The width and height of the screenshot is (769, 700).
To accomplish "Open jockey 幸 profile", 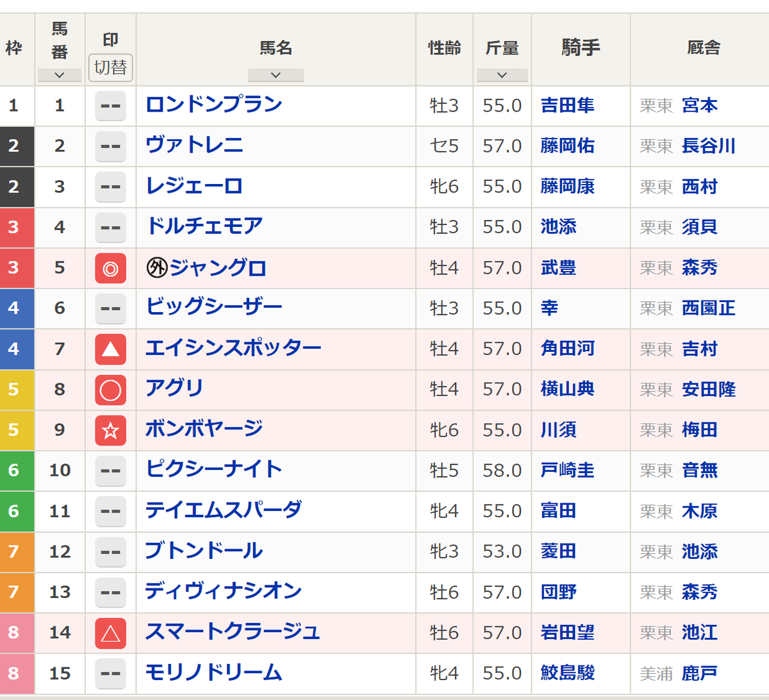I will 550,308.
